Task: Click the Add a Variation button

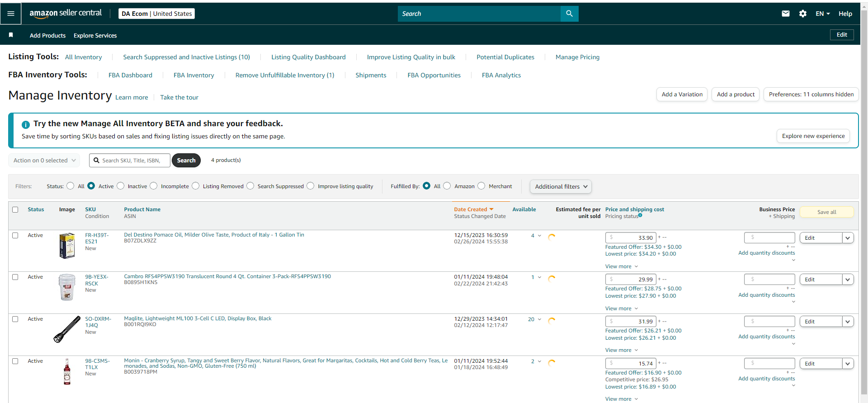Action: [682, 95]
